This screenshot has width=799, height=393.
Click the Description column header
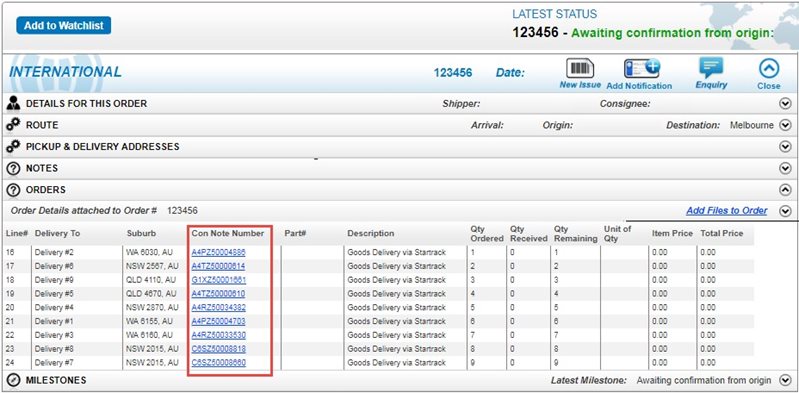370,233
